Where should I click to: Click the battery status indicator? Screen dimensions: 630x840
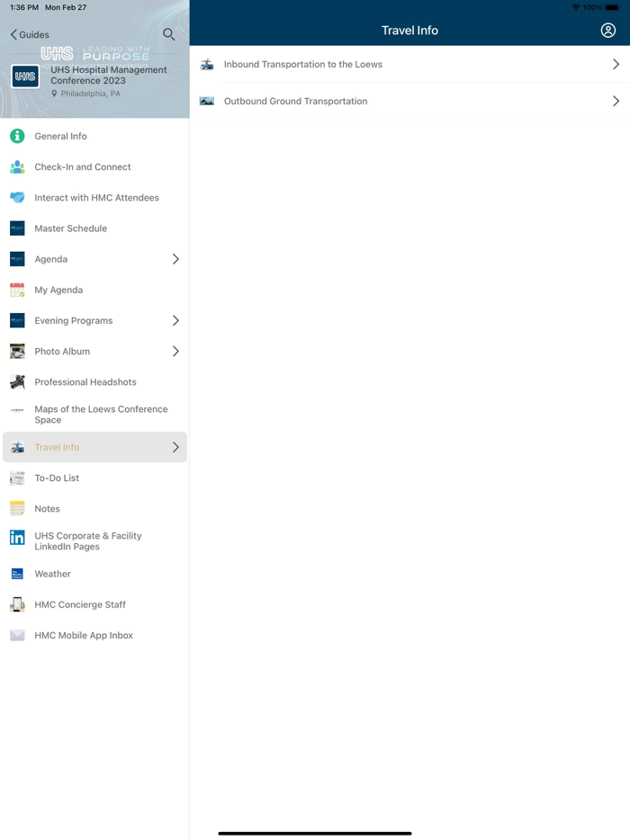pyautogui.click(x=613, y=7)
